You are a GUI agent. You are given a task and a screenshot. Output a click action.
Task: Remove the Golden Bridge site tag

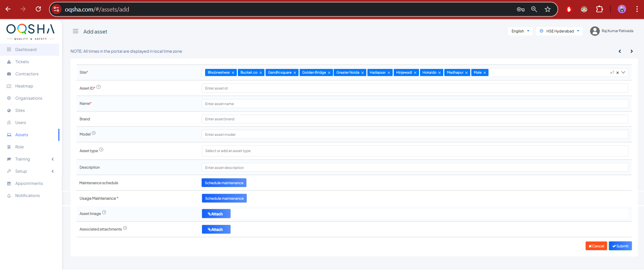(329, 73)
